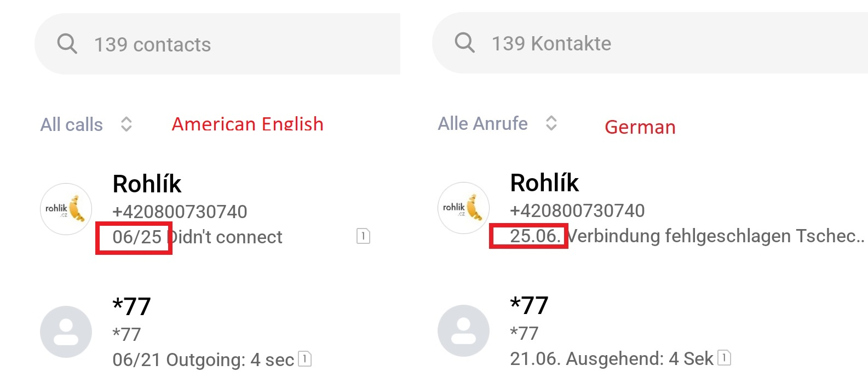Click the up-down arrows beside All calls
Viewport: 868px width, 388px height.
[x=127, y=124]
